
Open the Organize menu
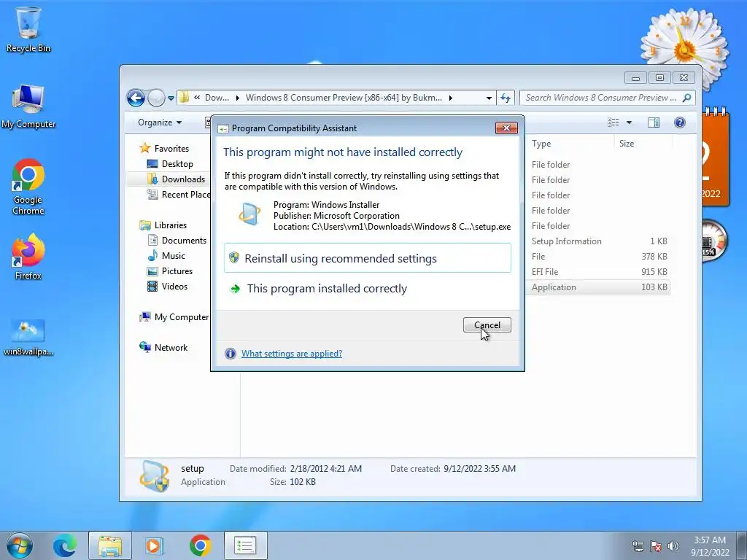pos(160,122)
